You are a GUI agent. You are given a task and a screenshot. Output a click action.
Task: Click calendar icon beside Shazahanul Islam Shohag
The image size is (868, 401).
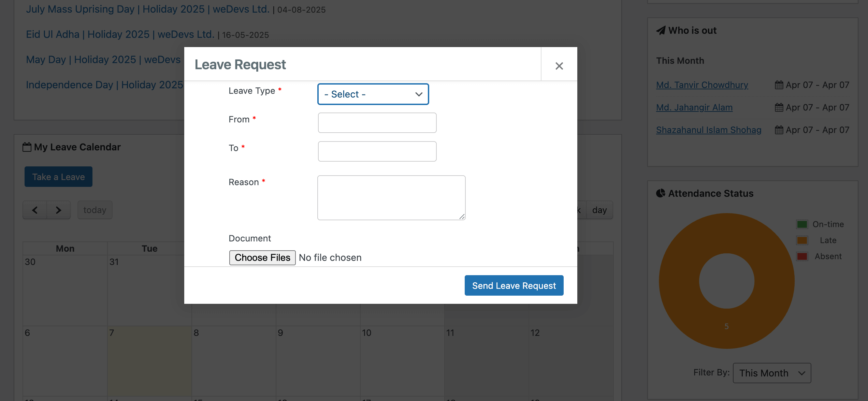click(x=779, y=130)
